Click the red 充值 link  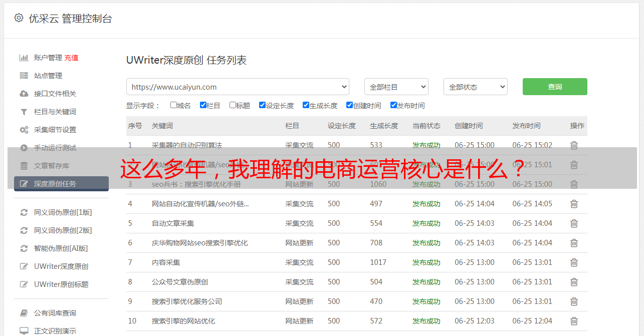pos(71,58)
